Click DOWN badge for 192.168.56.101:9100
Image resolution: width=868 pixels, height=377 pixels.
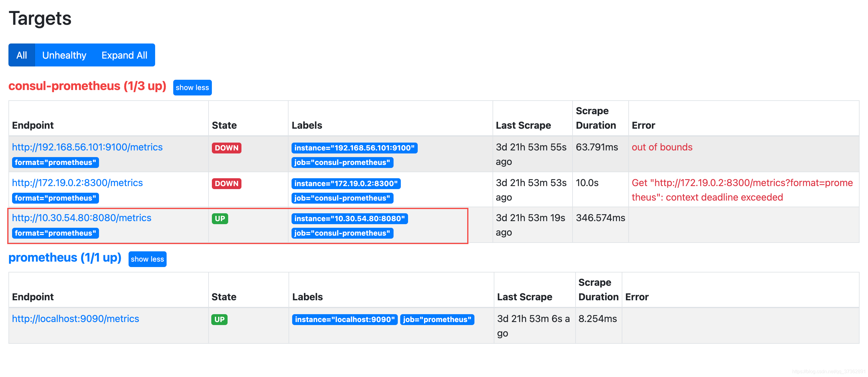coord(226,148)
